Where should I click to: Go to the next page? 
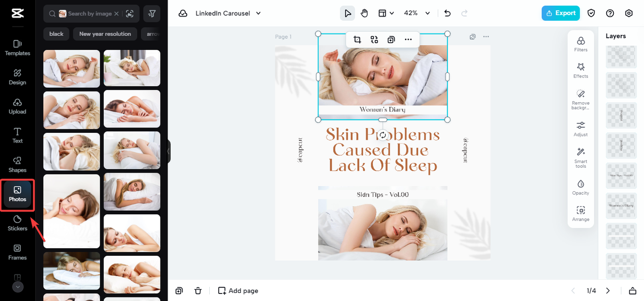(x=608, y=290)
